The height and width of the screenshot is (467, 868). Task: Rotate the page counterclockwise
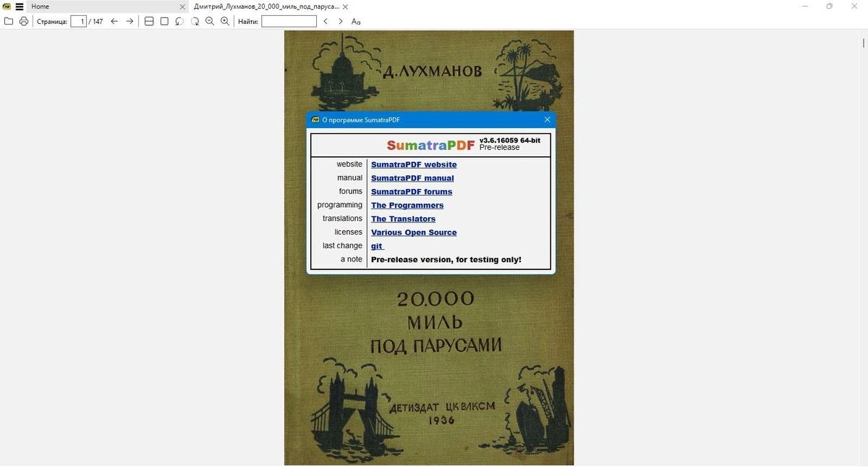pyautogui.click(x=179, y=21)
